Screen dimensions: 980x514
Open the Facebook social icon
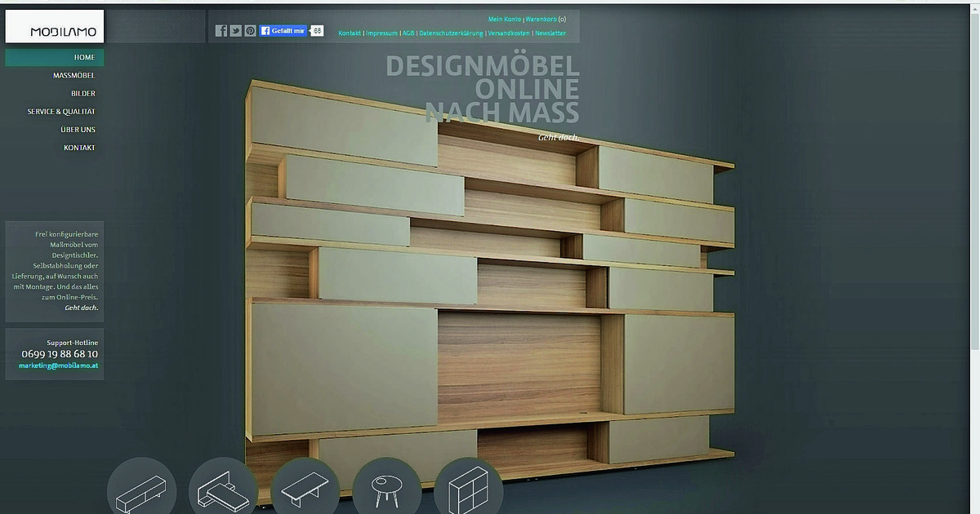click(x=221, y=31)
